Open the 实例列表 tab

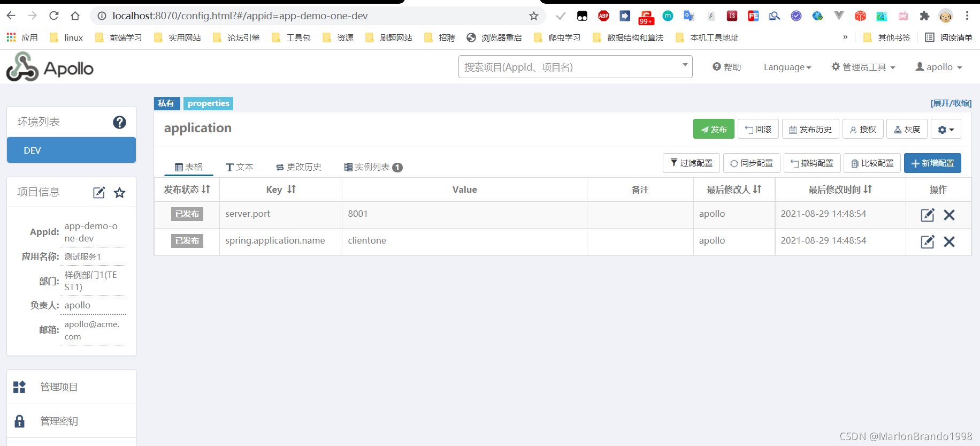coord(373,167)
